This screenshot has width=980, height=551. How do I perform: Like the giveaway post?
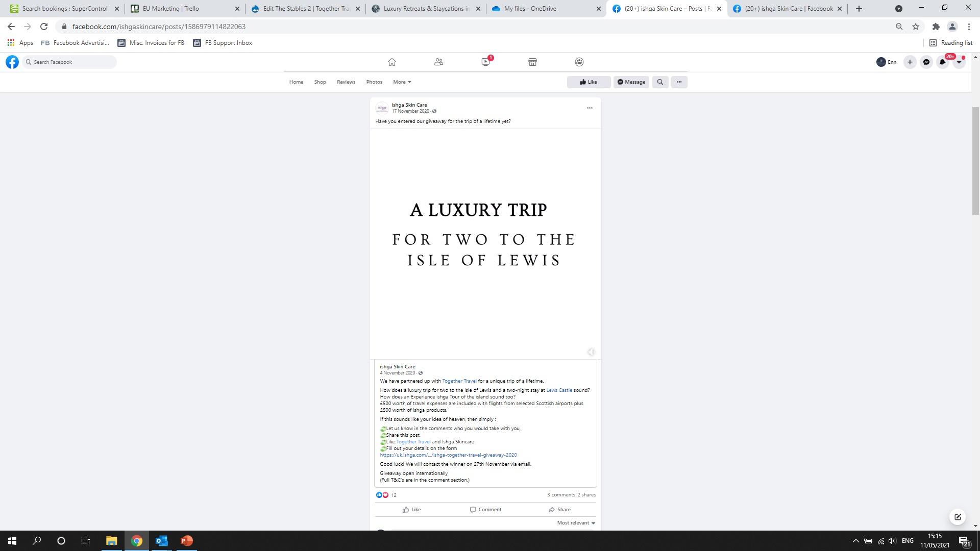[411, 510]
